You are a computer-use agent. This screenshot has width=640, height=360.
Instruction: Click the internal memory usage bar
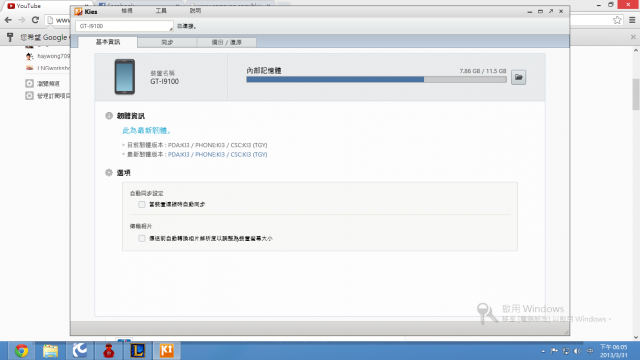(376, 80)
